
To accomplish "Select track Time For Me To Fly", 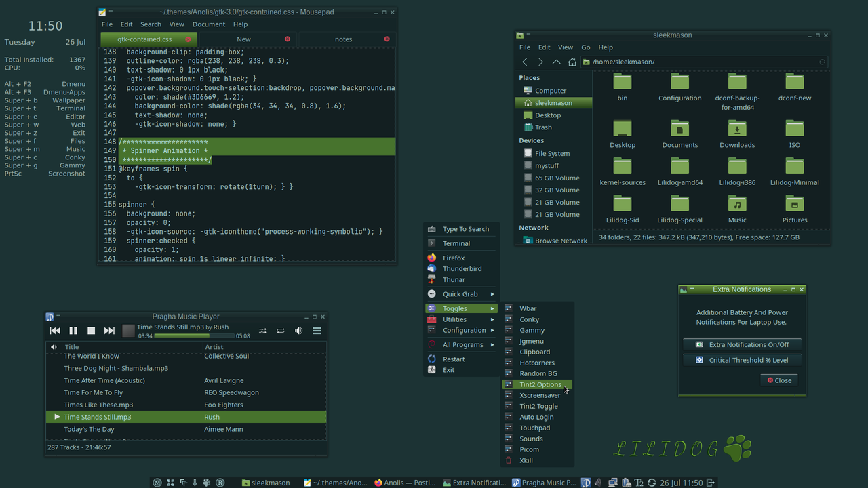I will [186, 392].
